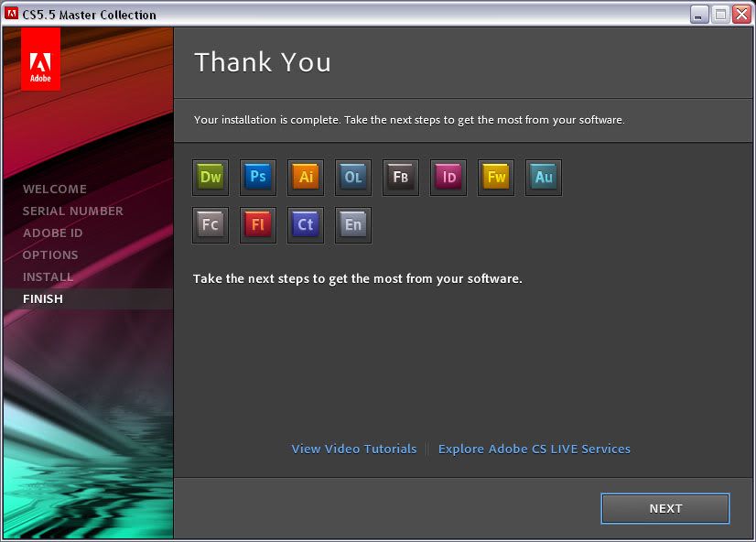The width and height of the screenshot is (756, 542).
Task: Launch Flash Professional Fl icon
Action: click(258, 224)
